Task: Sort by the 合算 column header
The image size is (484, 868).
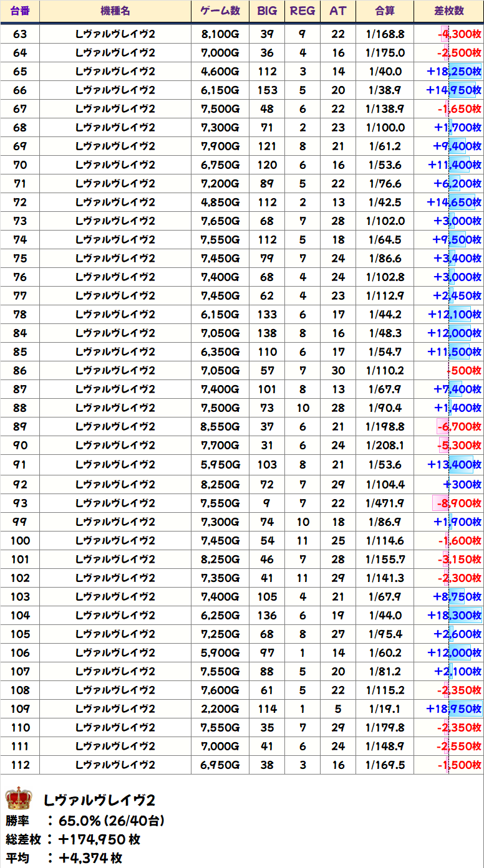Action: coord(385,11)
